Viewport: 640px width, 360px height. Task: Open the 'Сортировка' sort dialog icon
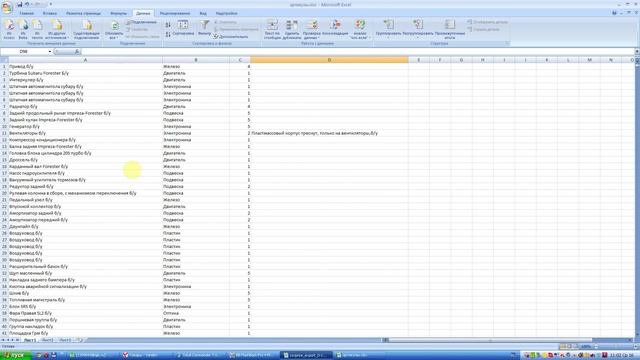[x=183, y=28]
